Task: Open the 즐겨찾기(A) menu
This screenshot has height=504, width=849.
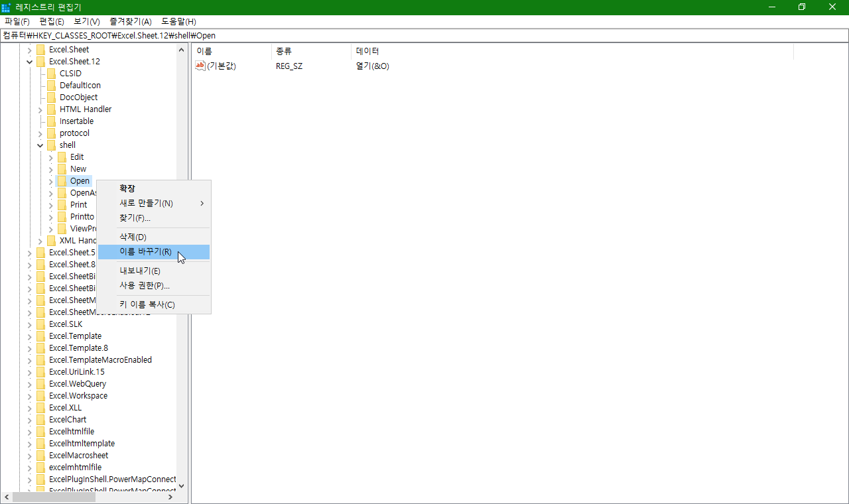Action: coord(131,22)
